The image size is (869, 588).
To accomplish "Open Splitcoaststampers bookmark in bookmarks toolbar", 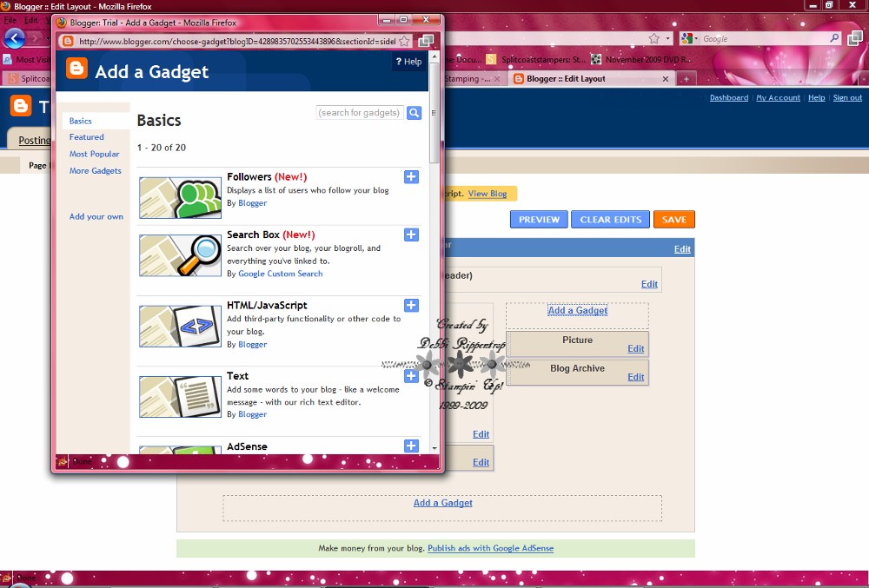I will point(536,59).
